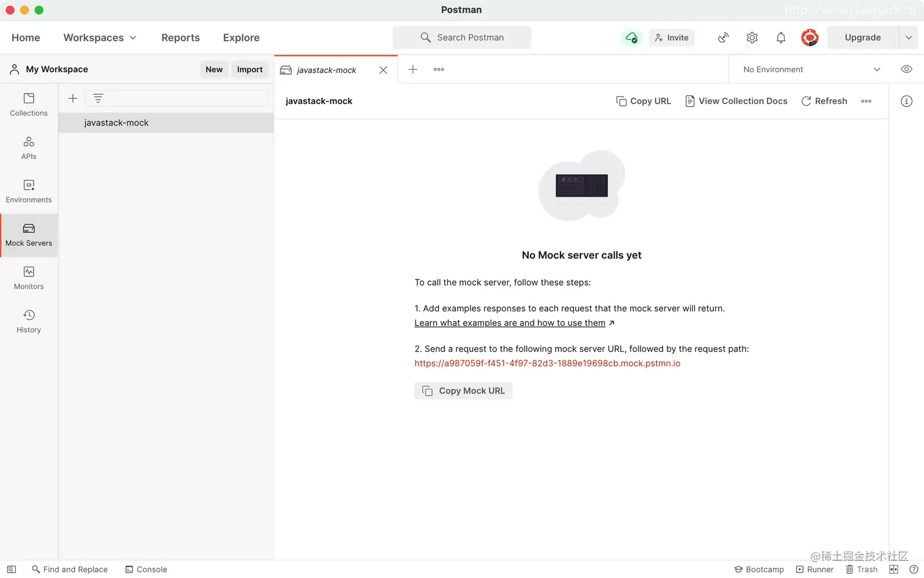The width and height of the screenshot is (924, 578).
Task: Open the Console
Action: (x=146, y=569)
